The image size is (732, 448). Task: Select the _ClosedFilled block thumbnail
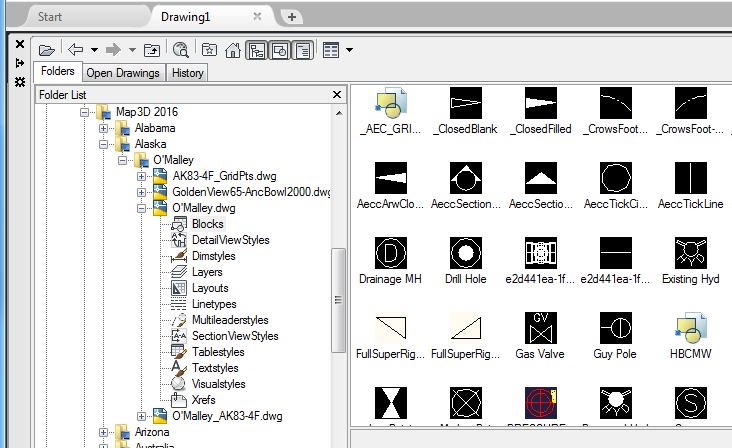(541, 103)
